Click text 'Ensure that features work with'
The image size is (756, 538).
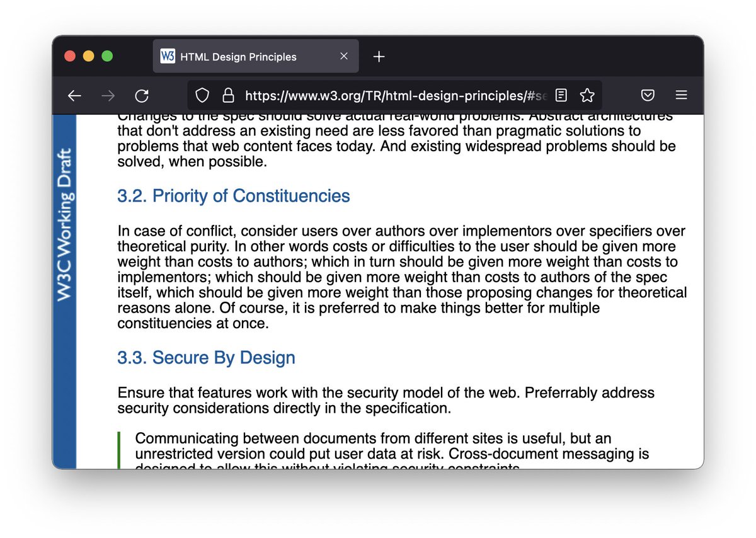click(x=217, y=393)
